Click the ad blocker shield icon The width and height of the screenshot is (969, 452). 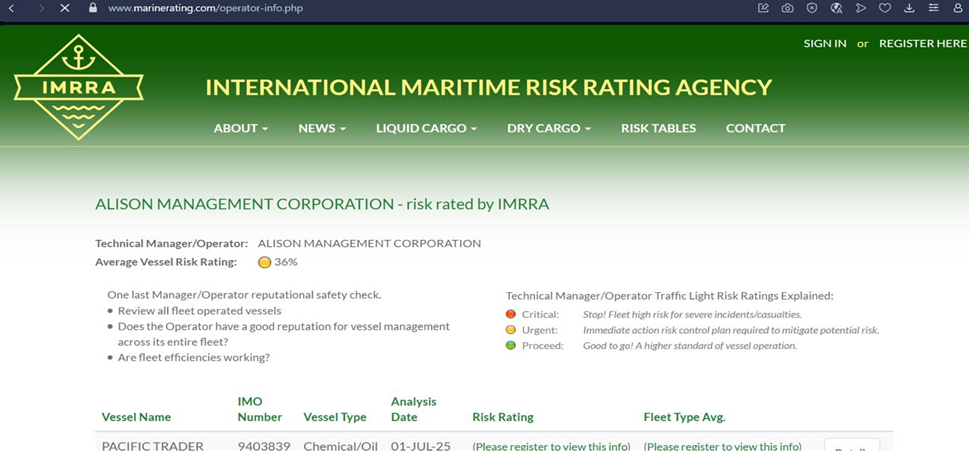(812, 8)
